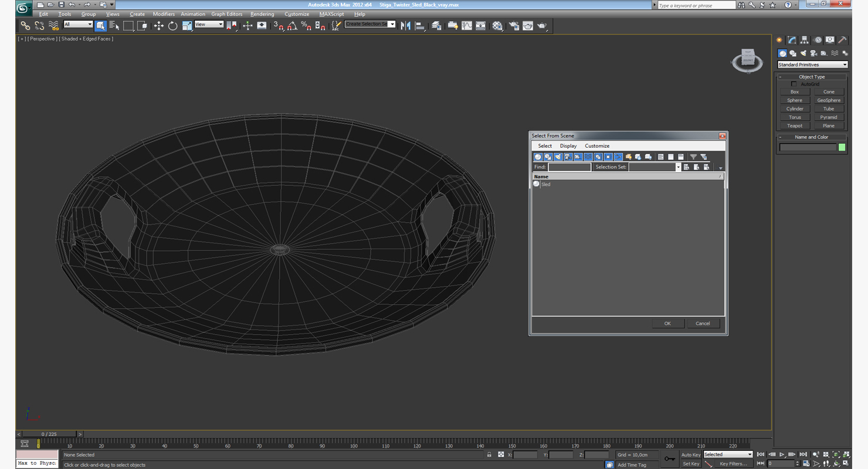Click the Align tool icon

tap(420, 26)
